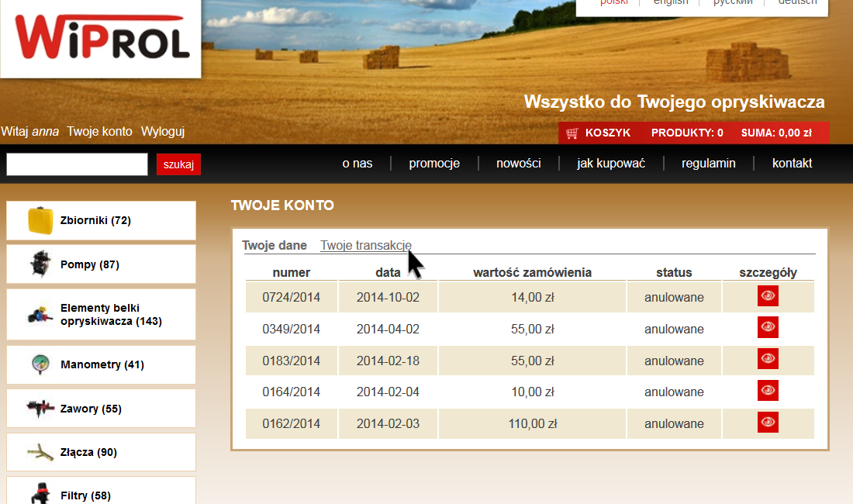Click the date 2014-04-02
853x504 pixels.
(x=388, y=329)
